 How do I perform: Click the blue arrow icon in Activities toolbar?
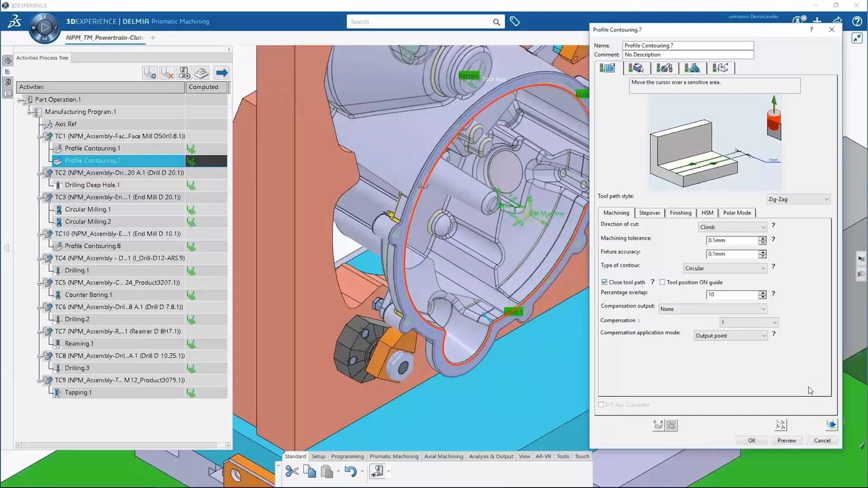[222, 73]
